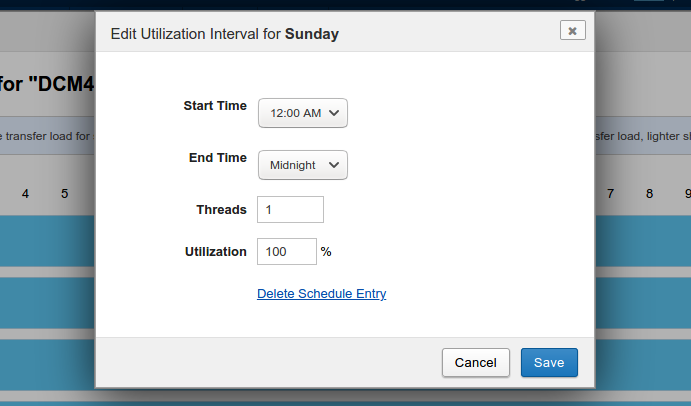Click the Threads label
691x406 pixels.
tap(221, 210)
